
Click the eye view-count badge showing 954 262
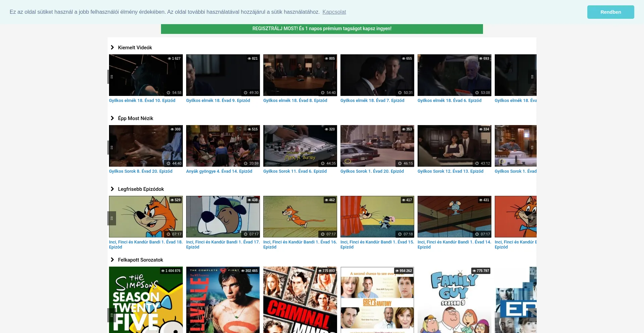point(404,271)
